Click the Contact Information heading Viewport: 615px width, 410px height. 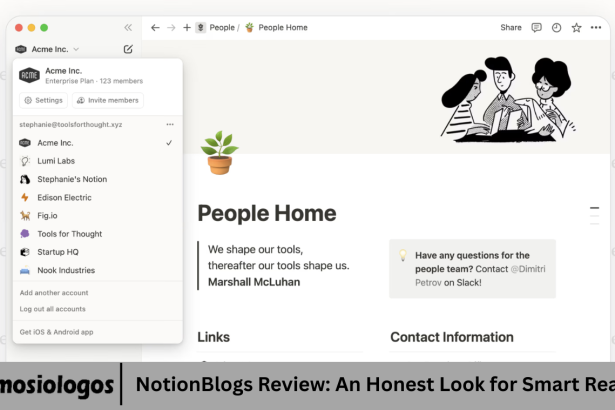point(452,337)
